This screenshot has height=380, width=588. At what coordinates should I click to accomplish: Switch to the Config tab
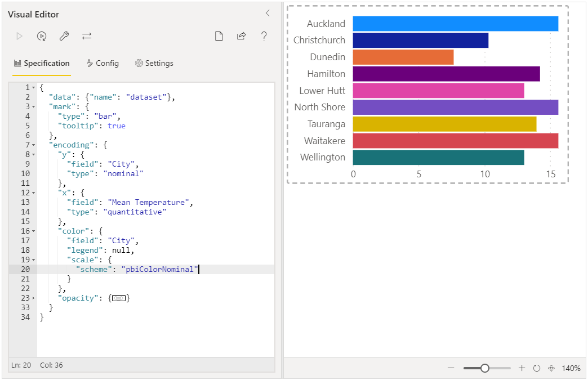click(103, 63)
